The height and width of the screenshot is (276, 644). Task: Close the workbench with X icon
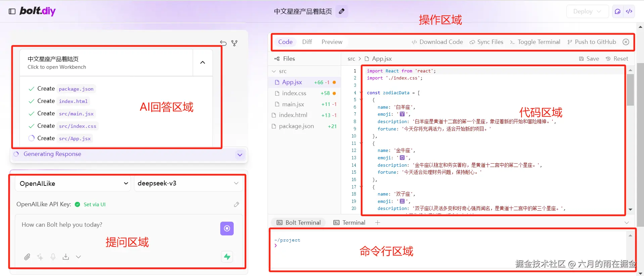tap(626, 42)
